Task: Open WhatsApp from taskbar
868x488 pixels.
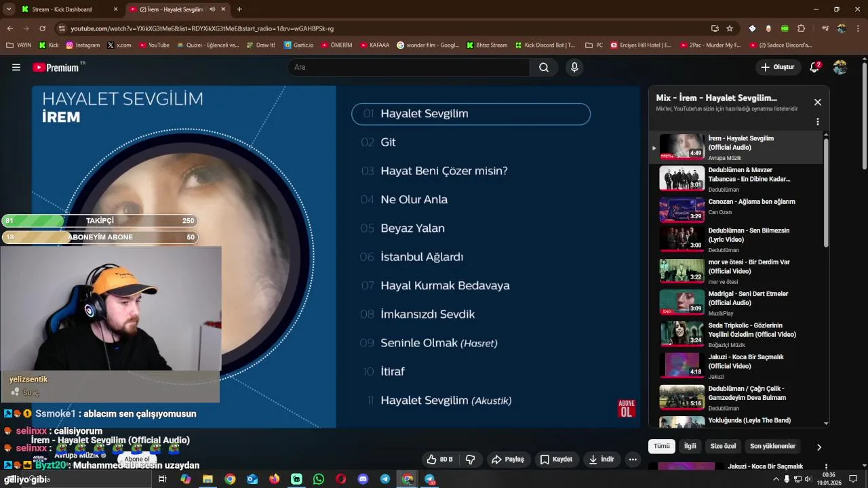Action: [x=319, y=479]
